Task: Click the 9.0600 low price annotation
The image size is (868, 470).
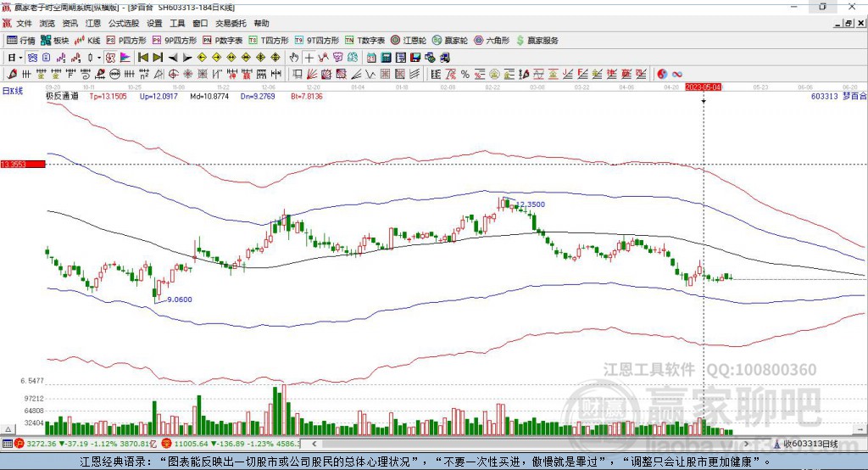Action: [180, 299]
